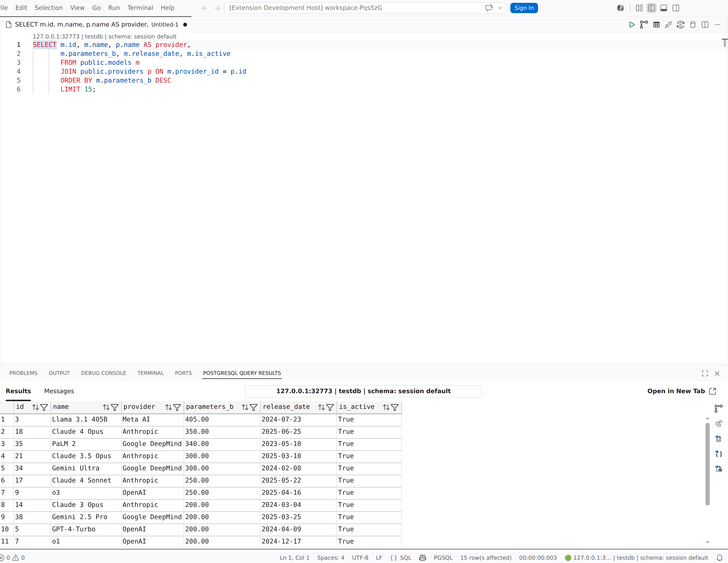The width and height of the screenshot is (728, 563).
Task: Filter the name column
Action: (x=115, y=407)
